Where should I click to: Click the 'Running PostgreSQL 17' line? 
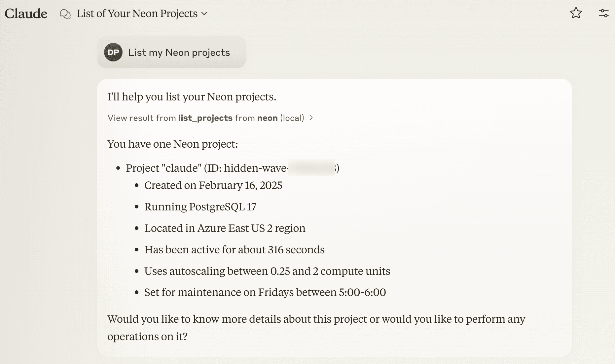[x=200, y=207]
